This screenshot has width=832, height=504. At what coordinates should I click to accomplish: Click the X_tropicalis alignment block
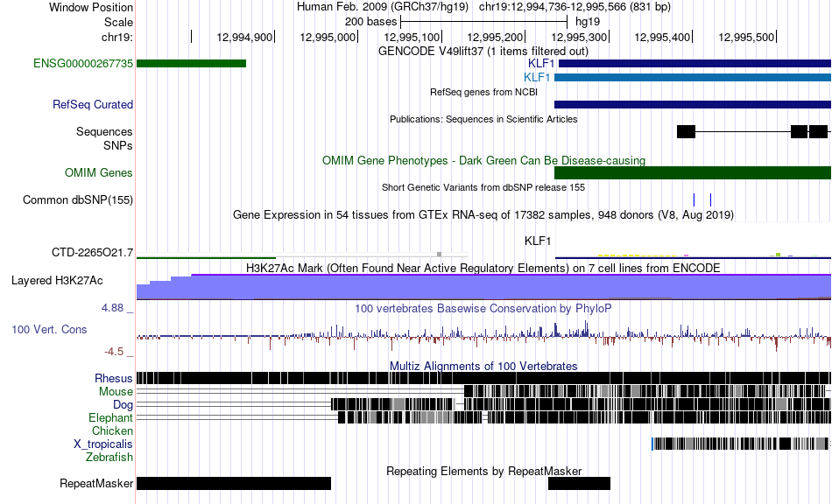click(x=740, y=444)
